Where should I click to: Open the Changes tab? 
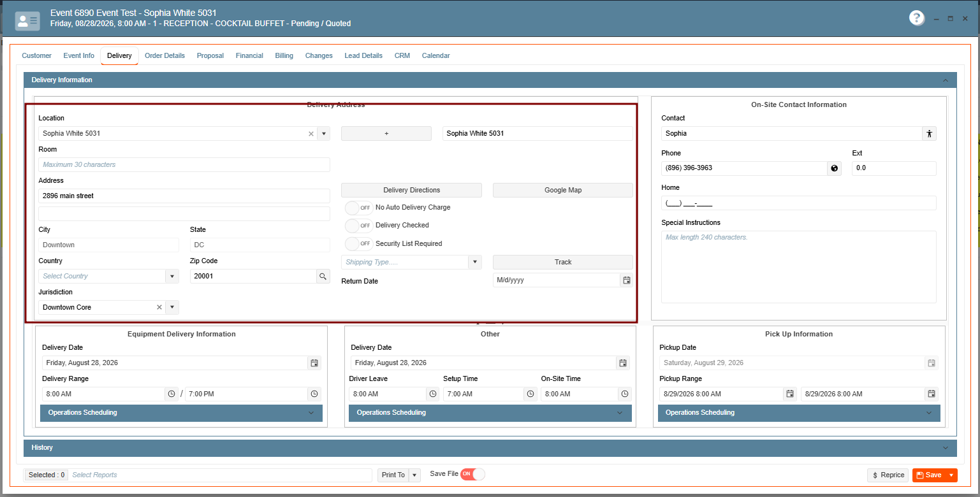click(319, 56)
